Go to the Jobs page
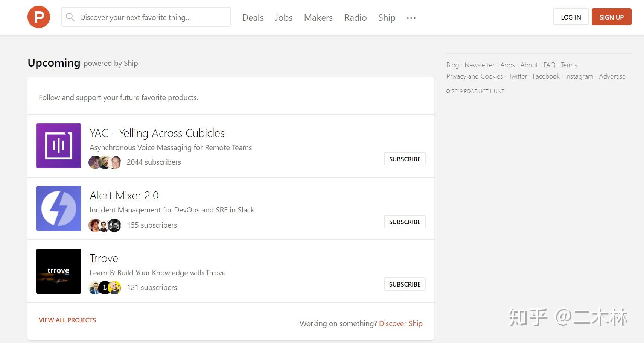The height and width of the screenshot is (343, 644). [x=283, y=18]
